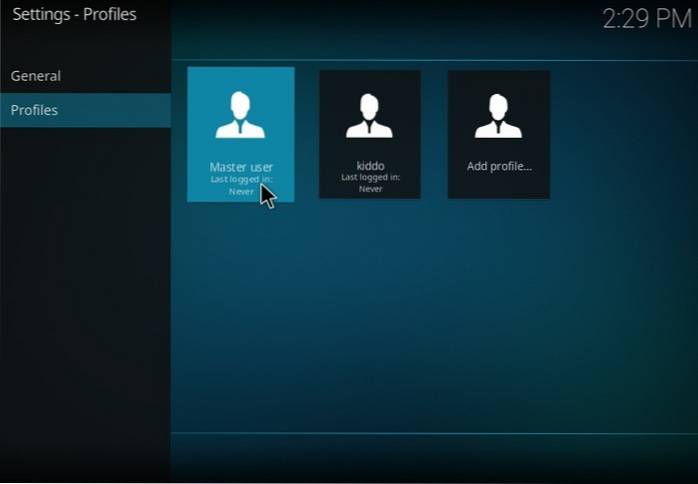Click the 2:29 PM clock display
Viewport: 698px width, 484px height.
pyautogui.click(x=646, y=19)
